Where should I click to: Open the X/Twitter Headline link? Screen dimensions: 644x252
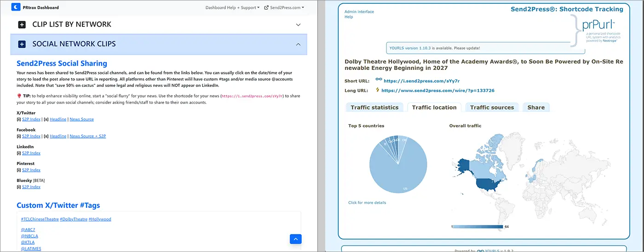[58, 119]
